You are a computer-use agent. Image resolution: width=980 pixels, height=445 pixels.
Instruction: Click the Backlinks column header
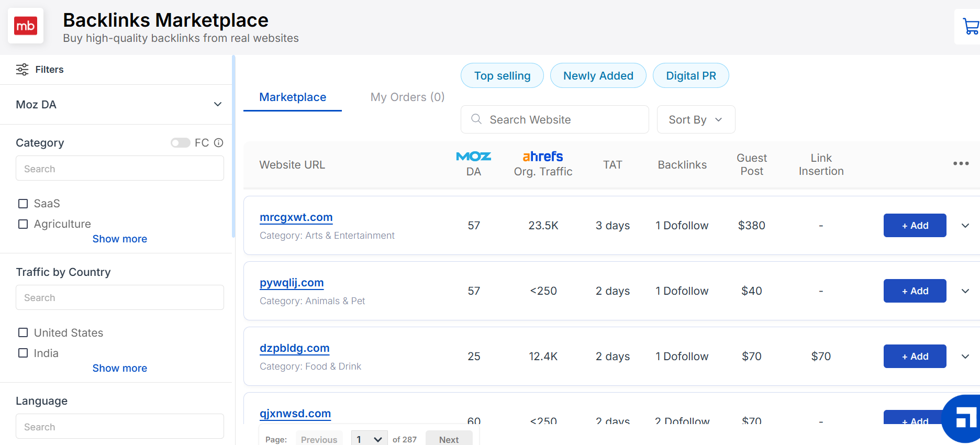[x=682, y=165]
